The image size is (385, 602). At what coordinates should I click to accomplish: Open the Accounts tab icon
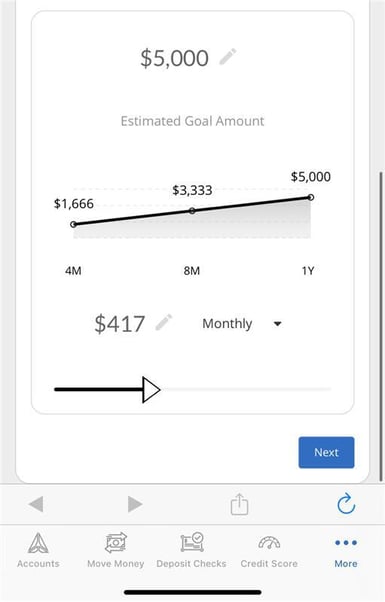coord(38,542)
